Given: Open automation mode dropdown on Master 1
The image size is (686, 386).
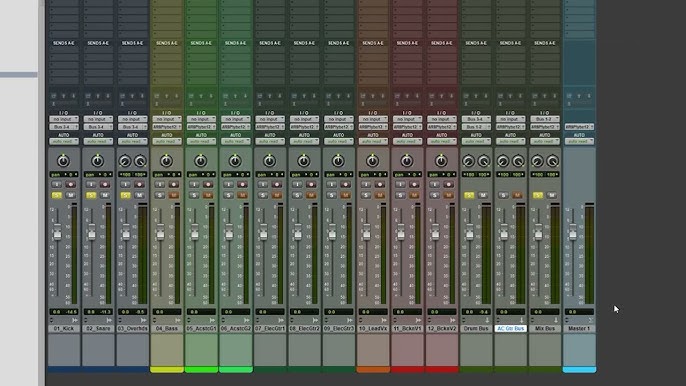Looking at the screenshot, I should pos(579,141).
